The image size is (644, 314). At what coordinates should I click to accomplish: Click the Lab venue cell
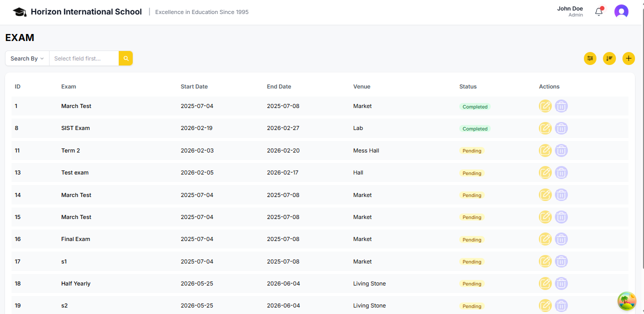358,128
